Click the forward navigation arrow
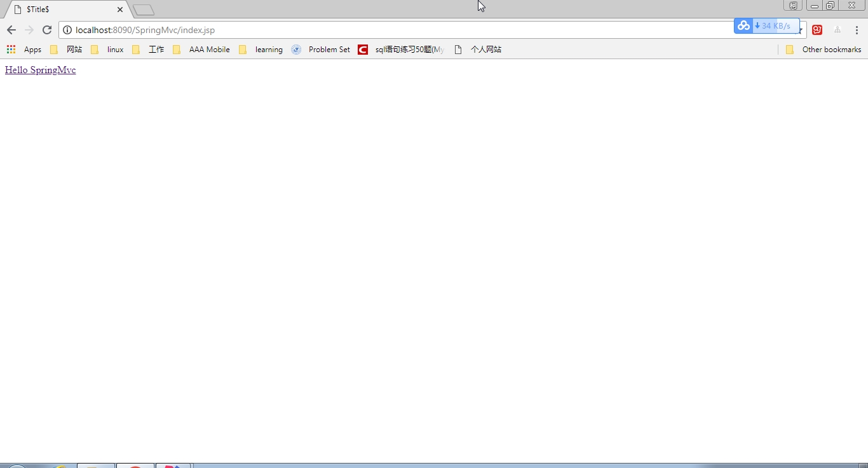The width and height of the screenshot is (868, 468). tap(29, 30)
